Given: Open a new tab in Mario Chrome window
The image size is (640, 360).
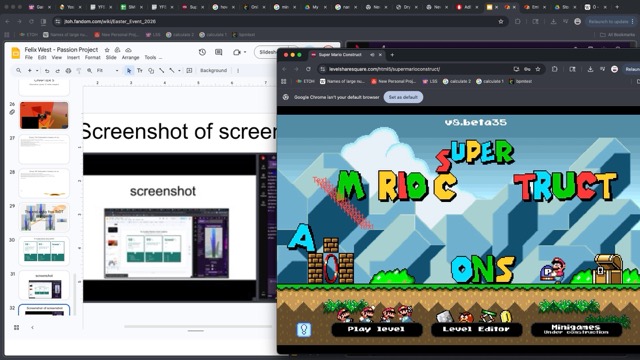Looking at the screenshot, I should click(x=392, y=55).
